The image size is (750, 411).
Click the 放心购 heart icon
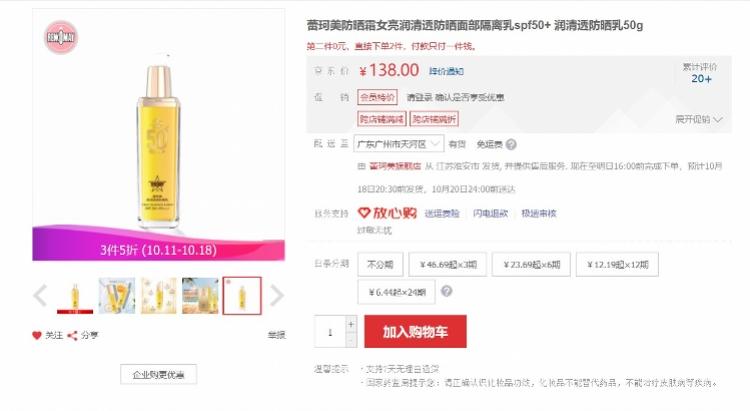pyautogui.click(x=364, y=212)
